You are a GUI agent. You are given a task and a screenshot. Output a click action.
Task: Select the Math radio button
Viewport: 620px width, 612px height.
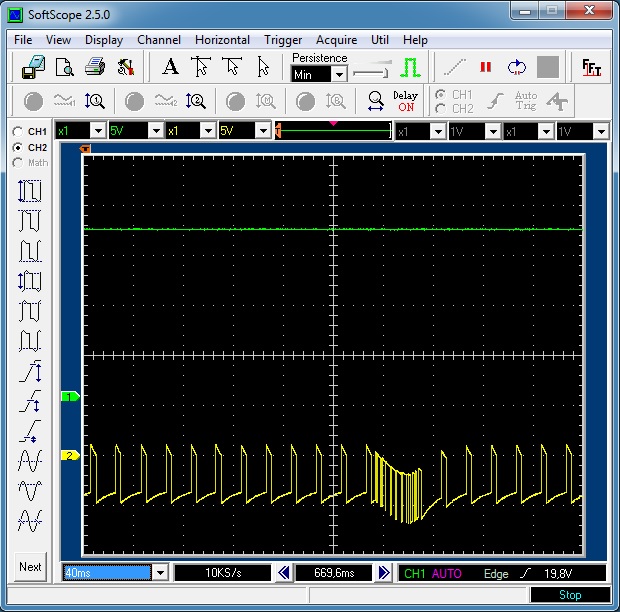click(17, 162)
